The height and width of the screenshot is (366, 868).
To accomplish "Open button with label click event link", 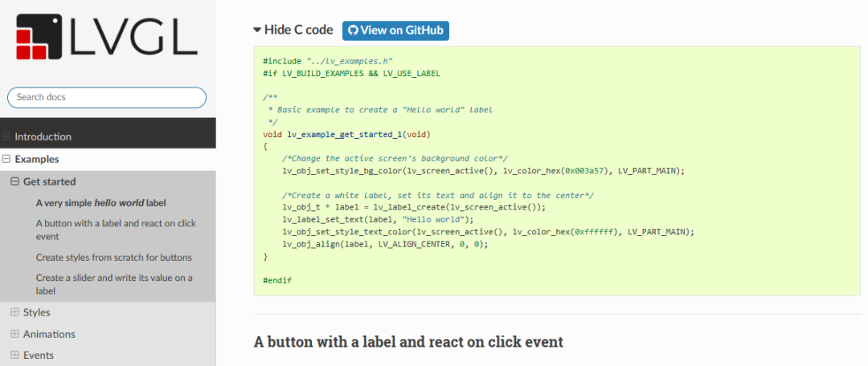I will (x=116, y=230).
